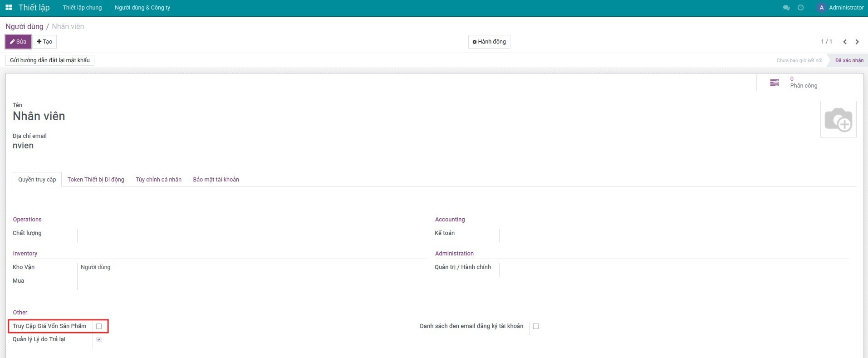Image resolution: width=868 pixels, height=358 pixels.
Task: Open the Hành động dropdown
Action: (x=489, y=42)
